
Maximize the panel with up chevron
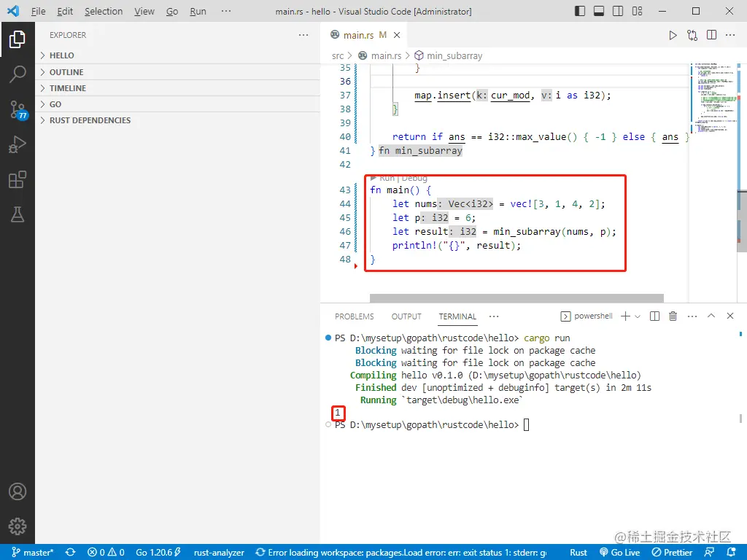(x=711, y=316)
